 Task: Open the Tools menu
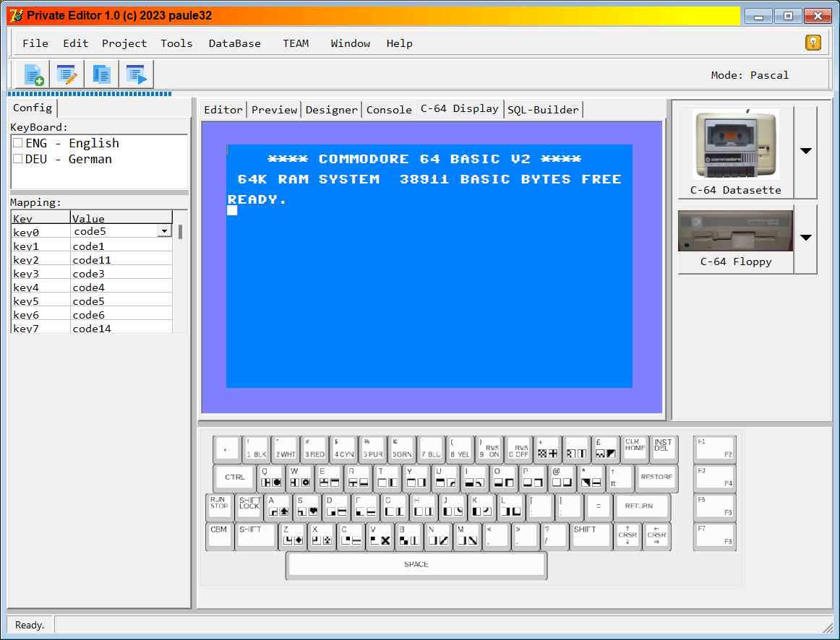coord(176,43)
